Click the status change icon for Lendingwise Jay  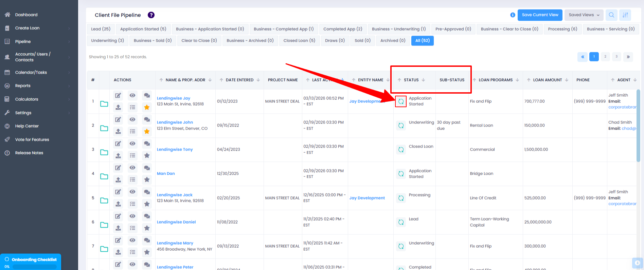click(401, 101)
